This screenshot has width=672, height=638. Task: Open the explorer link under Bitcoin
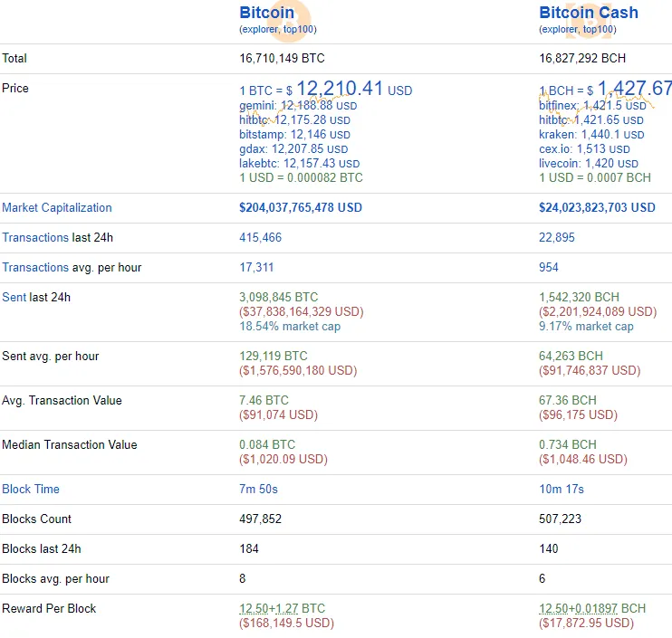click(x=260, y=29)
